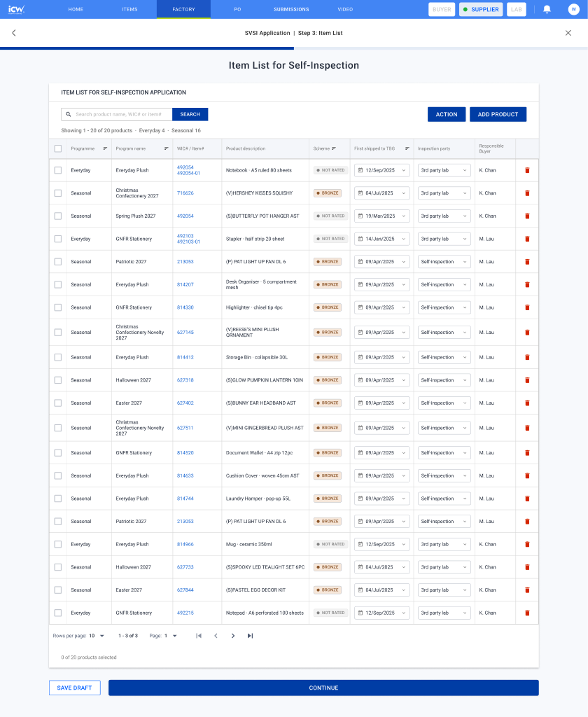588x717 pixels.
Task: Open first shipped date for Notebook A5 row
Action: click(381, 170)
